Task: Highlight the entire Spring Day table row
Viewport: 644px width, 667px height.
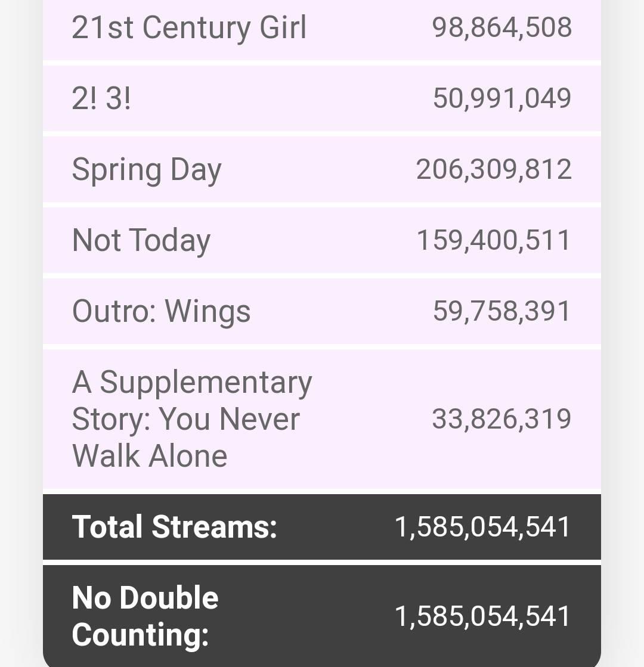Action: pyautogui.click(x=322, y=169)
